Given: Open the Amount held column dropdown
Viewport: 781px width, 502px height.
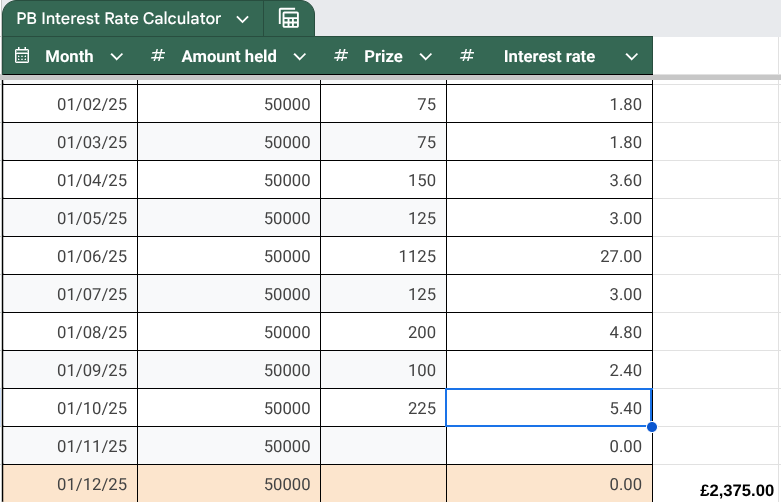Looking at the screenshot, I should [299, 57].
